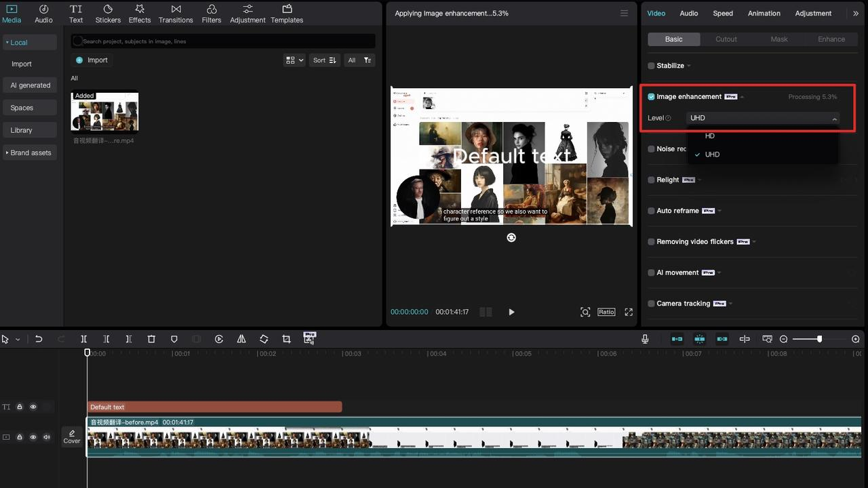868x488 pixels.
Task: Click the Import button in media panel
Action: [92, 60]
